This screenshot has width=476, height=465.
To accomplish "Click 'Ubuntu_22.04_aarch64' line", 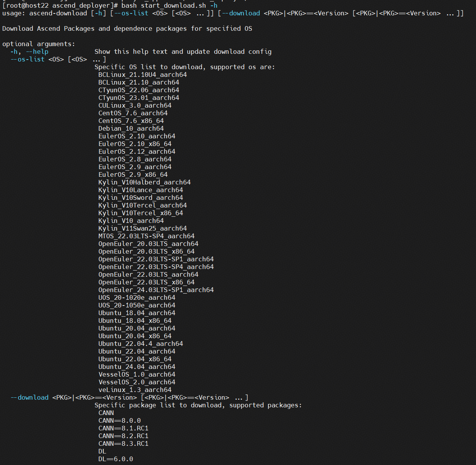I will [x=137, y=351].
